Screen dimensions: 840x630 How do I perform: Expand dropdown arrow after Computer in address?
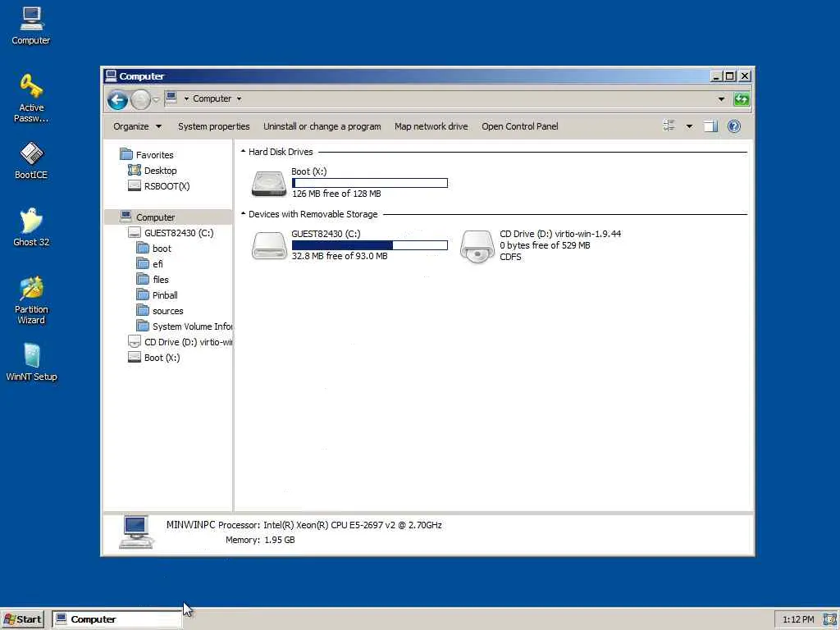coord(239,98)
